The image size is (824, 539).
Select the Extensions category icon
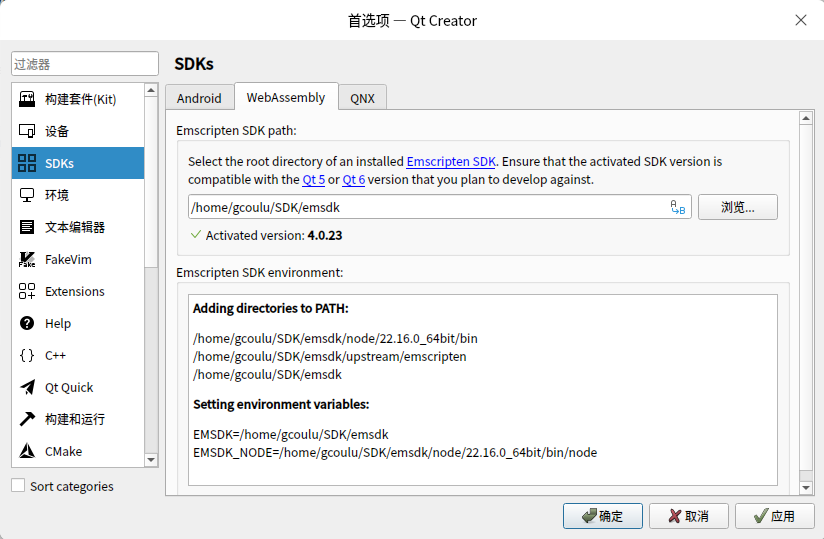27,291
